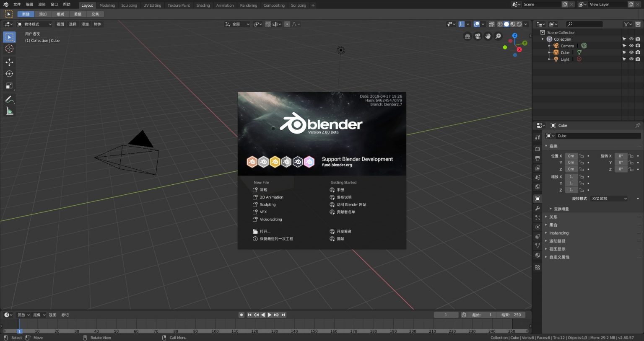Click 恢复最近的一次工程 on splash

[x=273, y=239]
